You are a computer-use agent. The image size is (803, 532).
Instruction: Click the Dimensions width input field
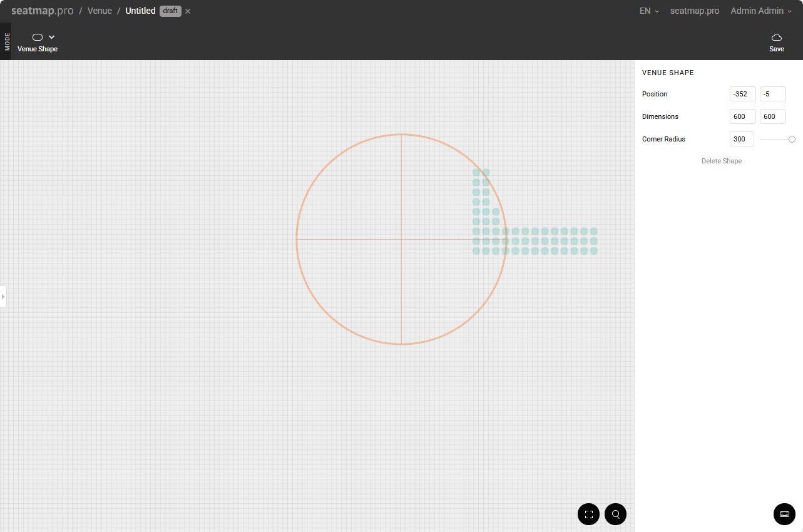pos(742,116)
